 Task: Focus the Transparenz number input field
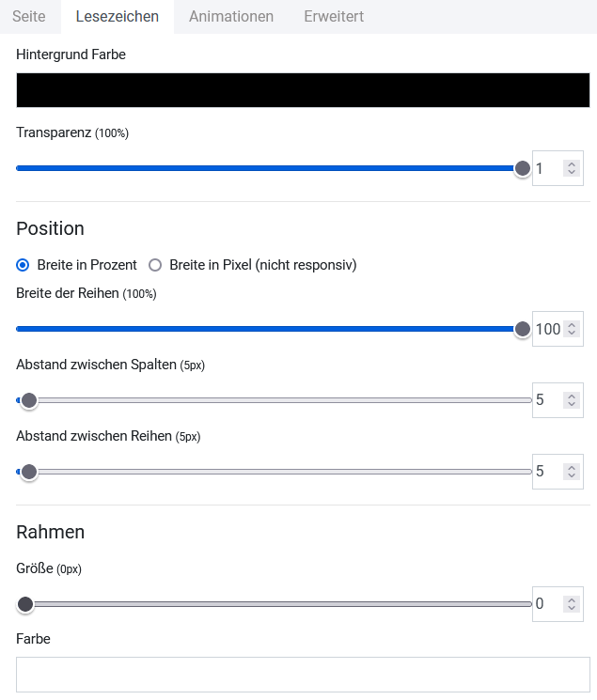tap(548, 168)
